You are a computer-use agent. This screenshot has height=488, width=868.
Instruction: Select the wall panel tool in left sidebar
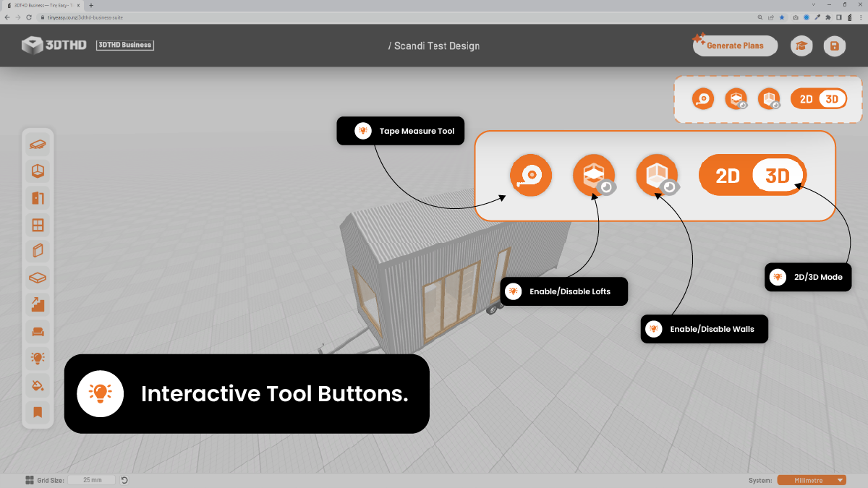38,252
